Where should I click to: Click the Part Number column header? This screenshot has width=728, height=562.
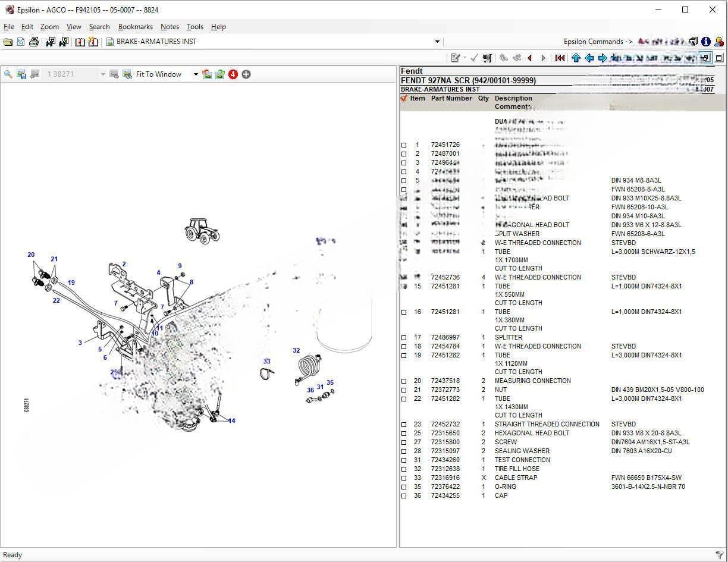[451, 99]
